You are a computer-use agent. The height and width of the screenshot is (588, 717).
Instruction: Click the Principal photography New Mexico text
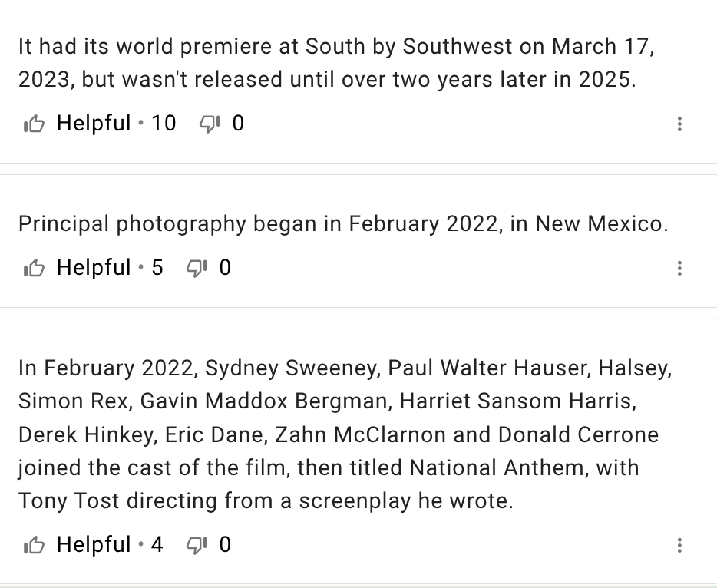[343, 224]
